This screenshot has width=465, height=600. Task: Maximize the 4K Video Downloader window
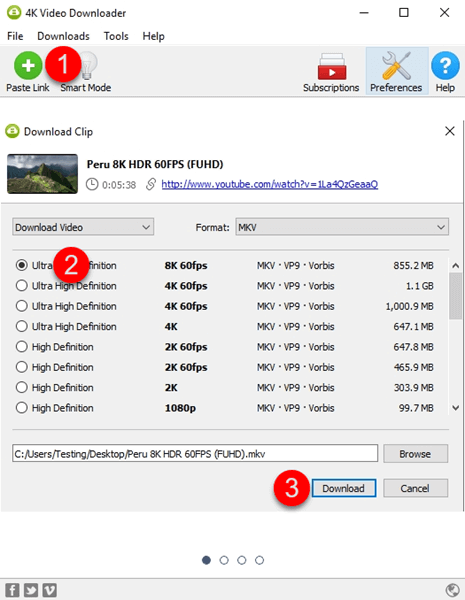tap(404, 13)
